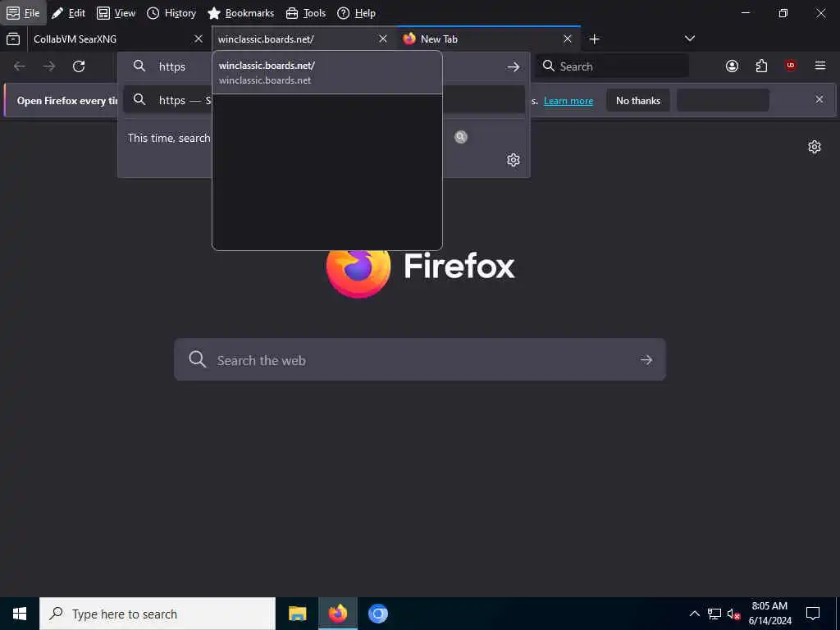Viewport: 840px width, 630px height.
Task: Open the Help menu
Action: [x=356, y=13]
